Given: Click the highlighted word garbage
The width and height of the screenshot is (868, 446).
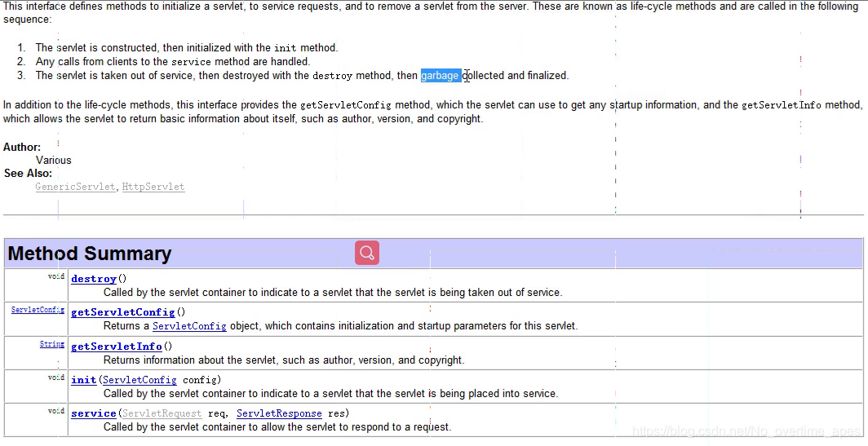Looking at the screenshot, I should pyautogui.click(x=440, y=75).
